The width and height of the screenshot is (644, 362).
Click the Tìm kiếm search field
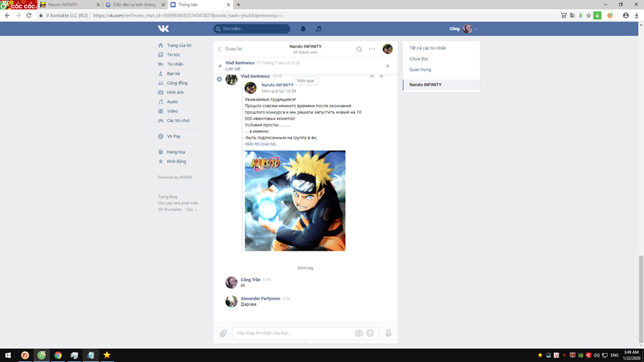click(x=252, y=29)
